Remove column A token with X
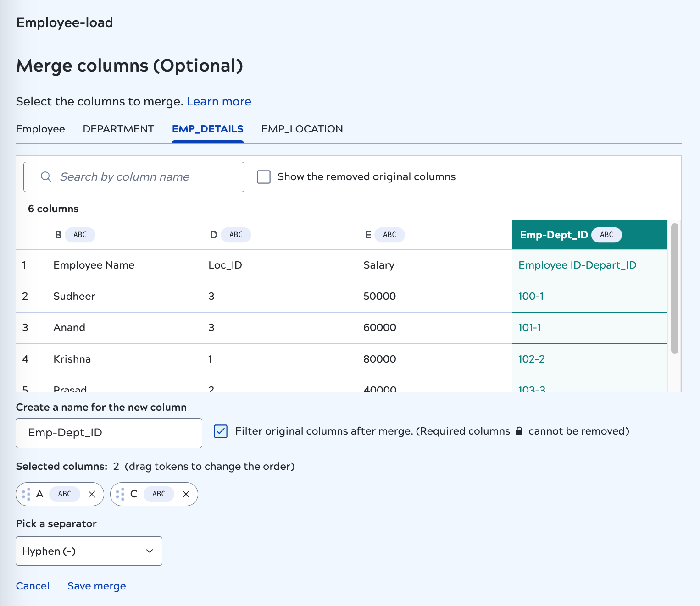Viewport: 700px width, 606px height. click(x=92, y=494)
